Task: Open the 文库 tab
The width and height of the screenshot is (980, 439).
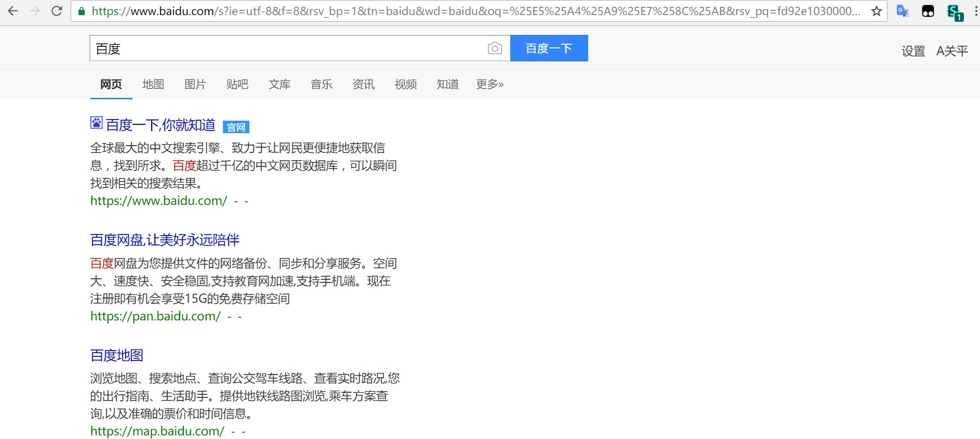Action: (280, 84)
